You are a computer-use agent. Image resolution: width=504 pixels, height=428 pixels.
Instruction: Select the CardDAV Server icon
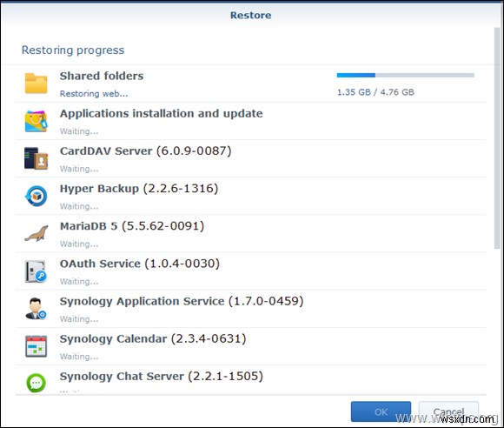pyautogui.click(x=36, y=158)
